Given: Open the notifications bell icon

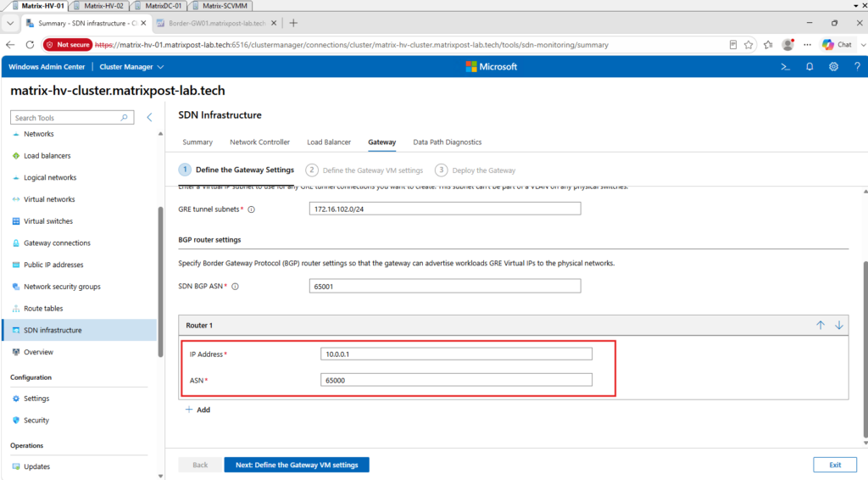Looking at the screenshot, I should point(810,67).
